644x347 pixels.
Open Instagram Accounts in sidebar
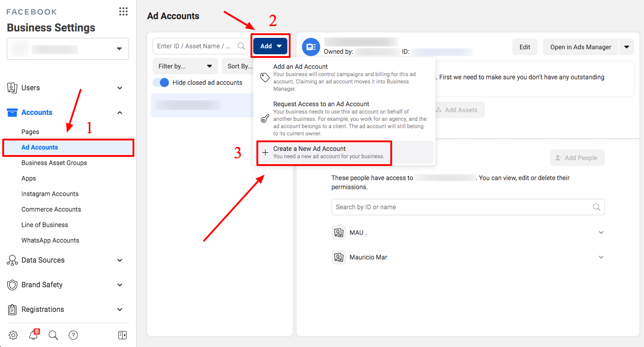[50, 194]
